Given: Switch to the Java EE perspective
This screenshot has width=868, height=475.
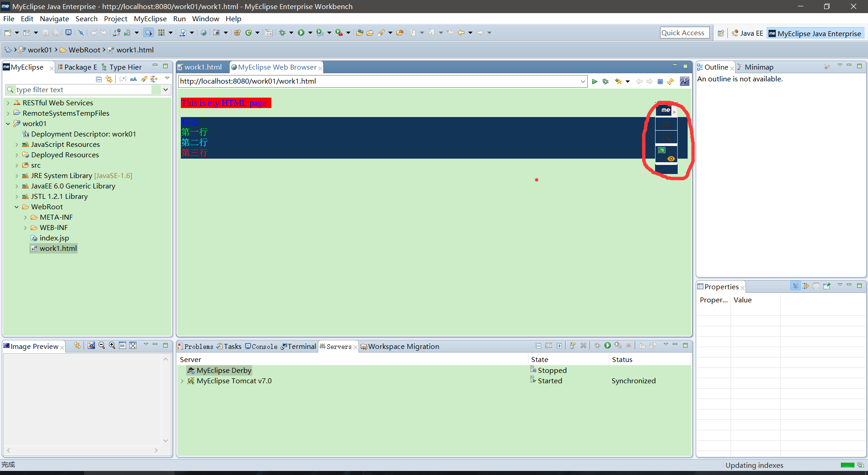Looking at the screenshot, I should click(x=747, y=33).
